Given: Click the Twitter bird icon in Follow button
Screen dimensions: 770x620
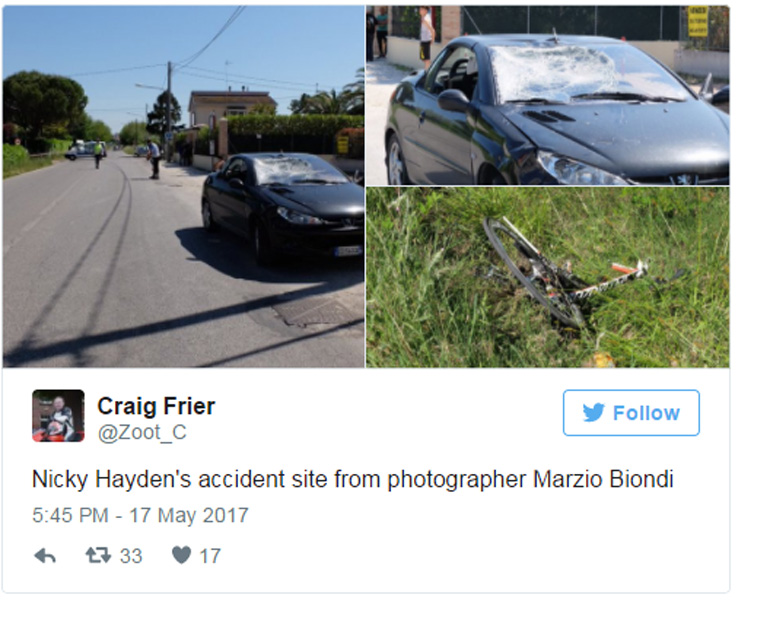Looking at the screenshot, I should click(x=594, y=413).
